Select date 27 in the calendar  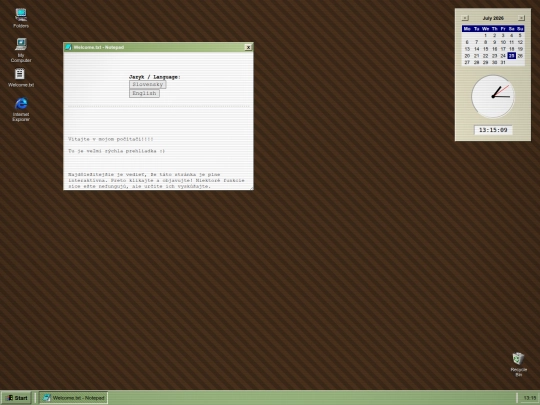tap(467, 62)
